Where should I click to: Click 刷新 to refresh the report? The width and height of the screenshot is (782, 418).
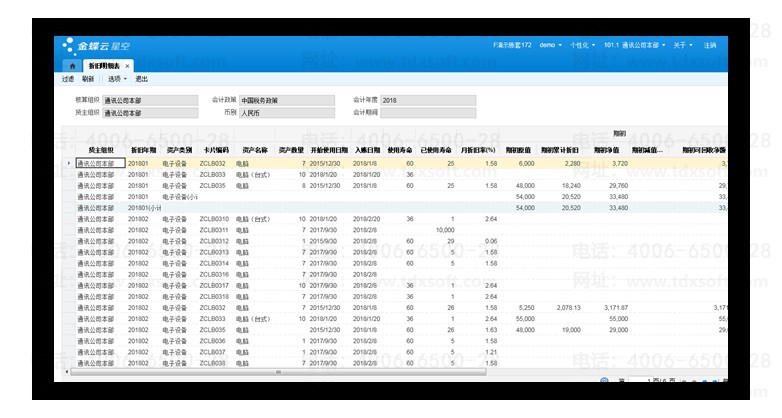coord(88,78)
